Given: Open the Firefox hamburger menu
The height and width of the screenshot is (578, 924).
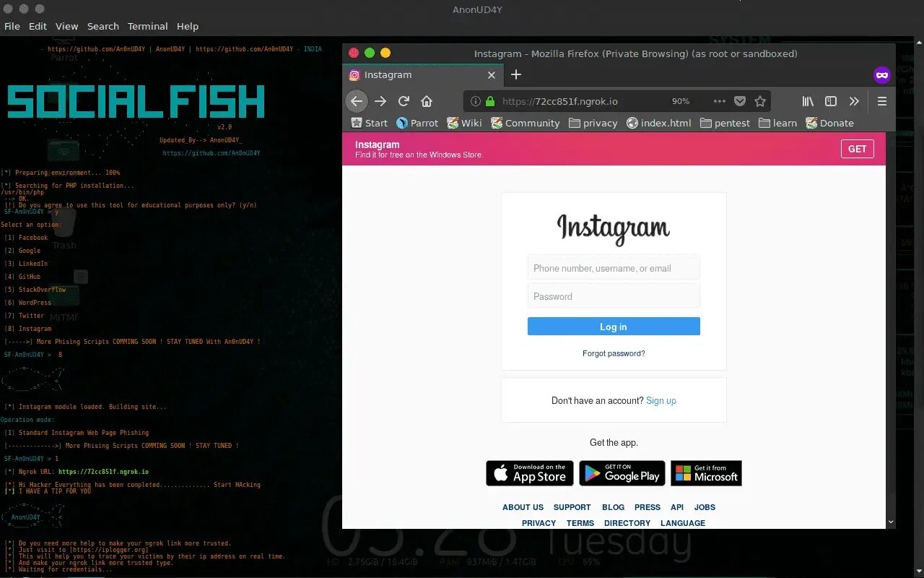Looking at the screenshot, I should [881, 101].
